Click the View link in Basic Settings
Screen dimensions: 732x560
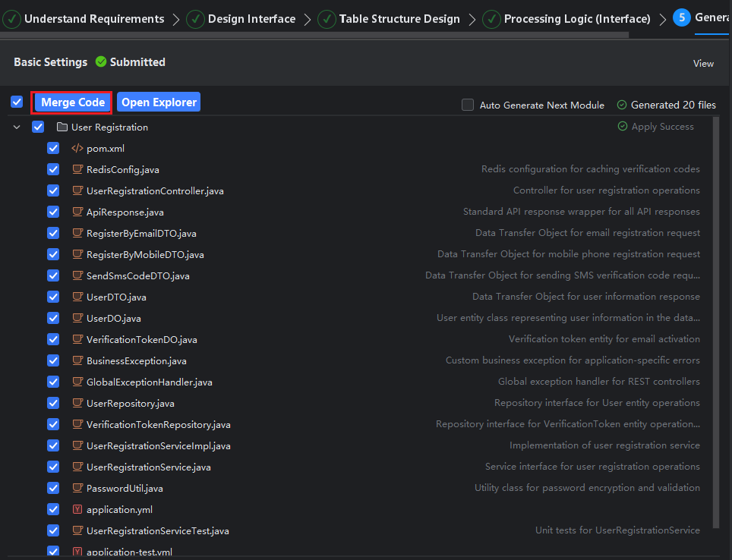703,64
